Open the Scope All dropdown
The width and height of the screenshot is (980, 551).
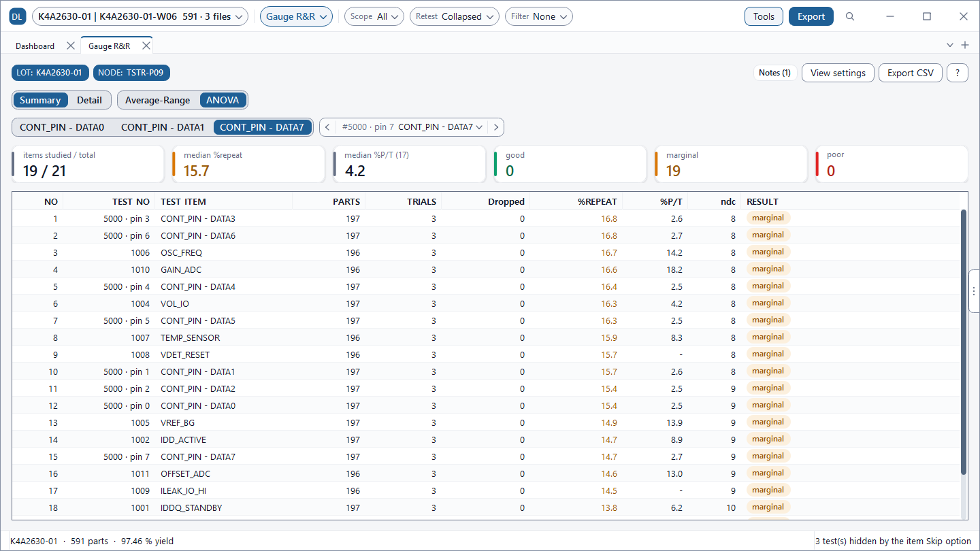pos(374,16)
